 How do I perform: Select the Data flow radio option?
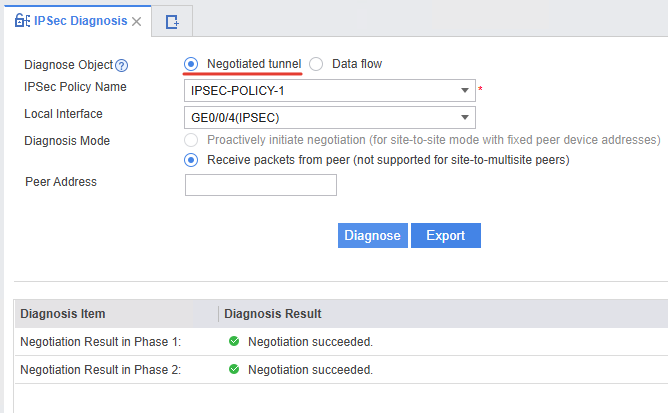[316, 64]
